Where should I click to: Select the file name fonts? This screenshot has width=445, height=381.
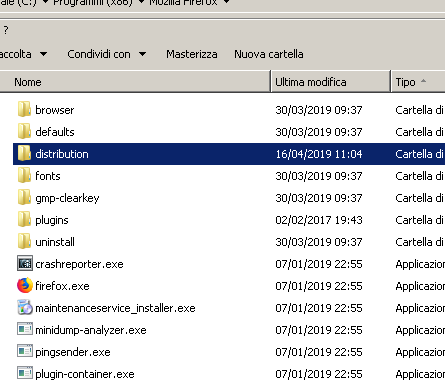tap(48, 176)
